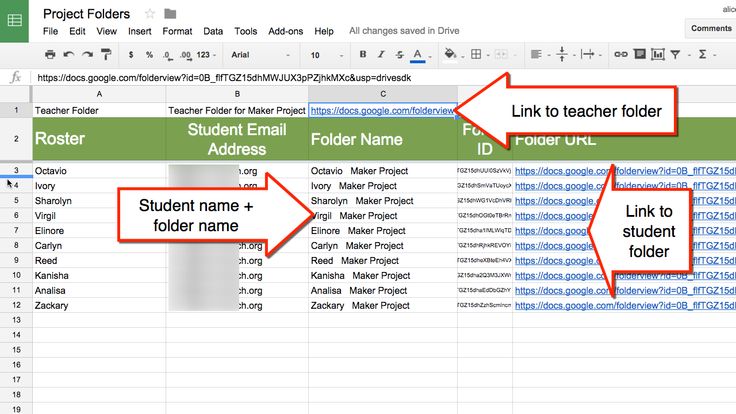Viewport: 736px width, 414px height.
Task: Open the Insert menu
Action: point(139,31)
